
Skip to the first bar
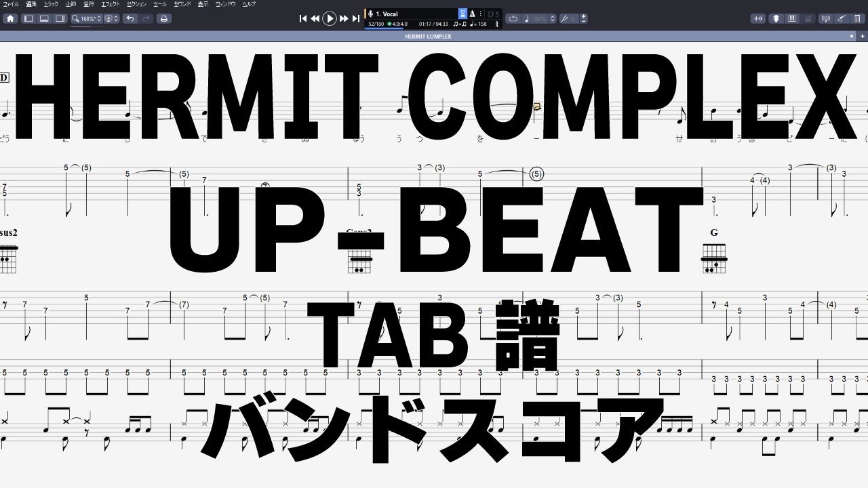click(303, 18)
